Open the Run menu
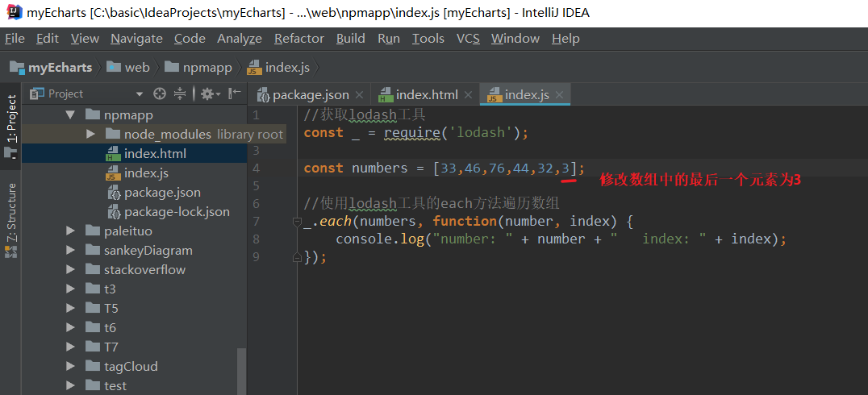This screenshot has width=868, height=395. [x=389, y=39]
